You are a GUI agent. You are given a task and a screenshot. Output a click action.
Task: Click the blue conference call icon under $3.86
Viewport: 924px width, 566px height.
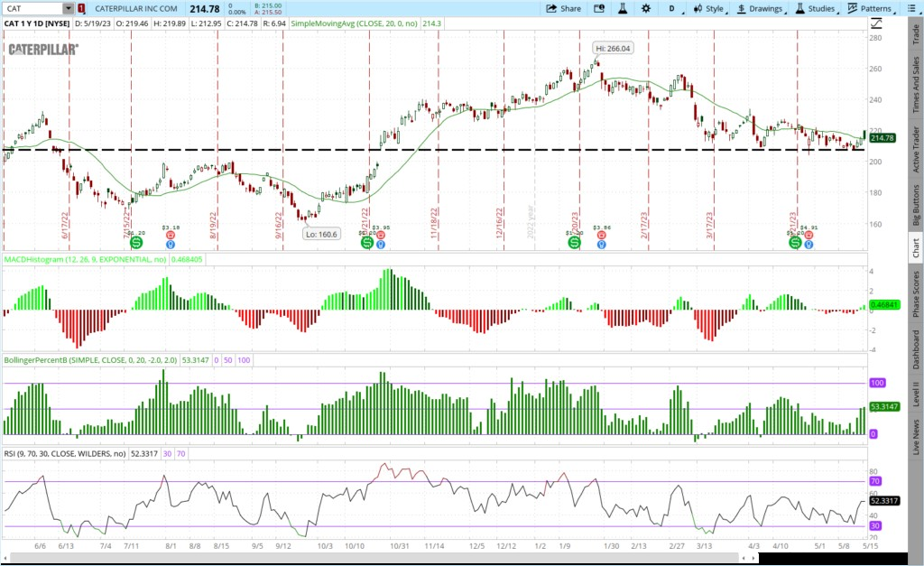tap(601, 244)
